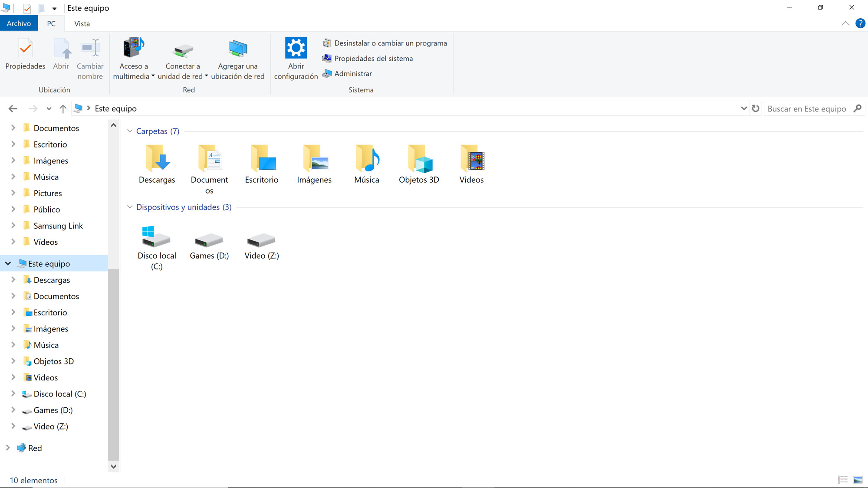Viewport: 868px width, 488px height.
Task: Click Conectar a unidad de red icon
Action: [183, 51]
